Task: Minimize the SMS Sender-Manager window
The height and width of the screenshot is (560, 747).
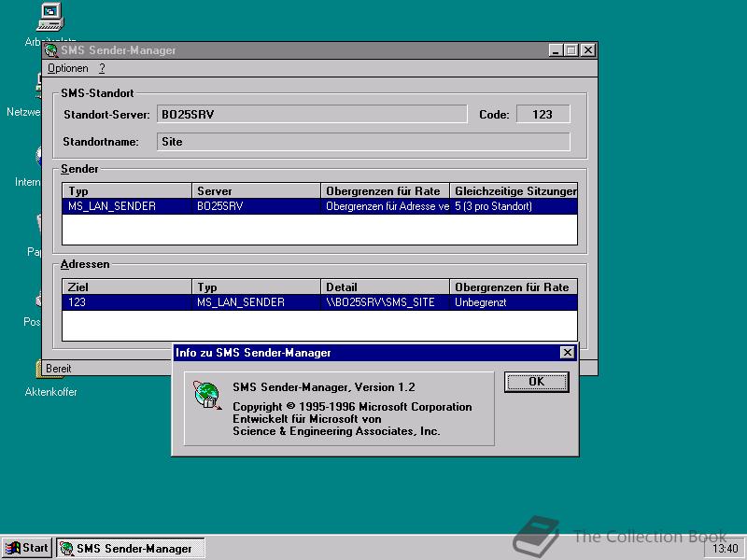Action: tap(555, 50)
